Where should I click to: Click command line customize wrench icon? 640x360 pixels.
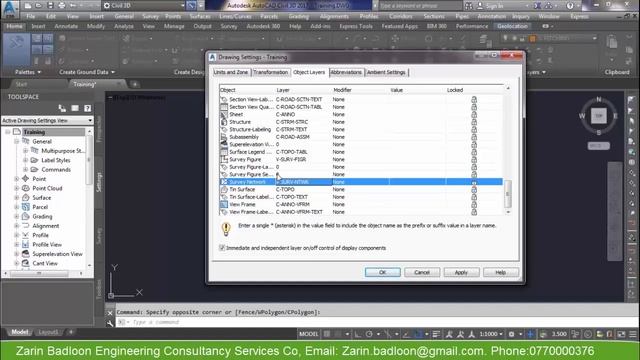point(110,323)
